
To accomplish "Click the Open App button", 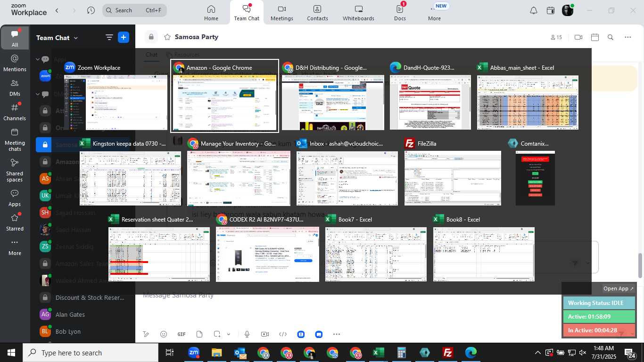I will (x=619, y=288).
